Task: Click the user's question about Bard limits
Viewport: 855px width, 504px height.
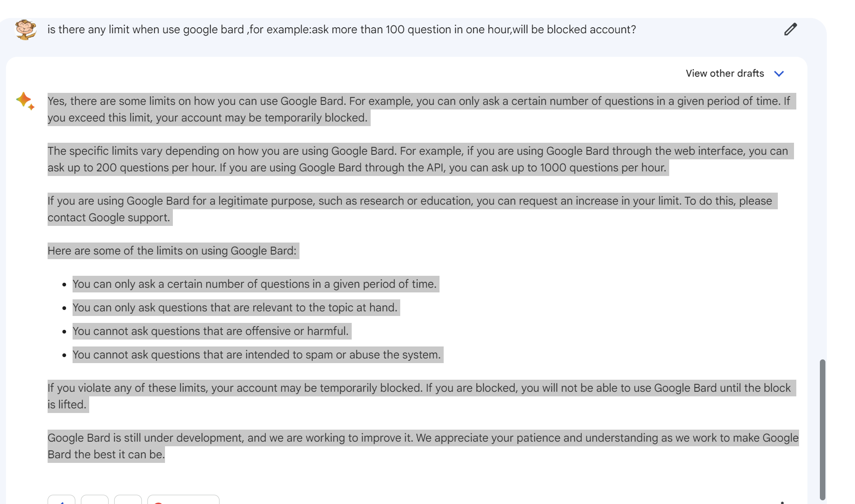Action: point(341,29)
